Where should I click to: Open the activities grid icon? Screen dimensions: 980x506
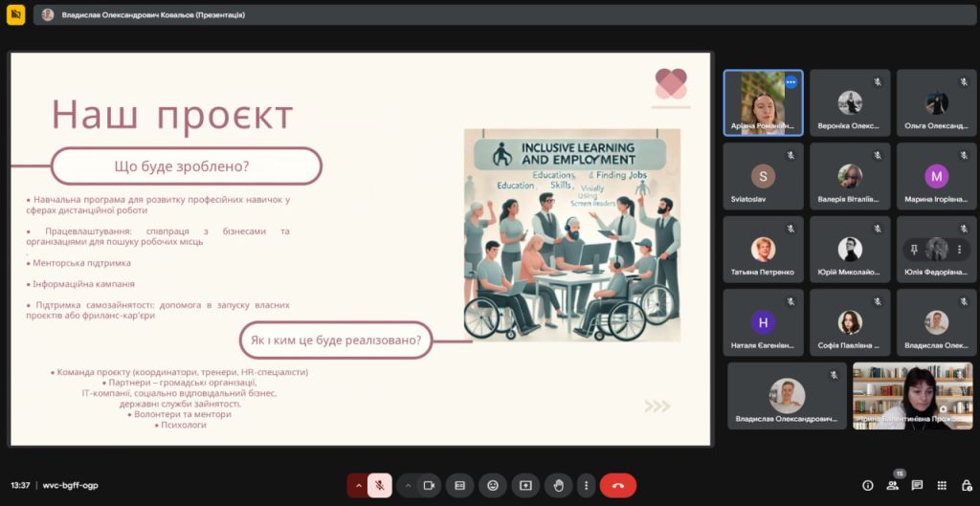tap(942, 485)
